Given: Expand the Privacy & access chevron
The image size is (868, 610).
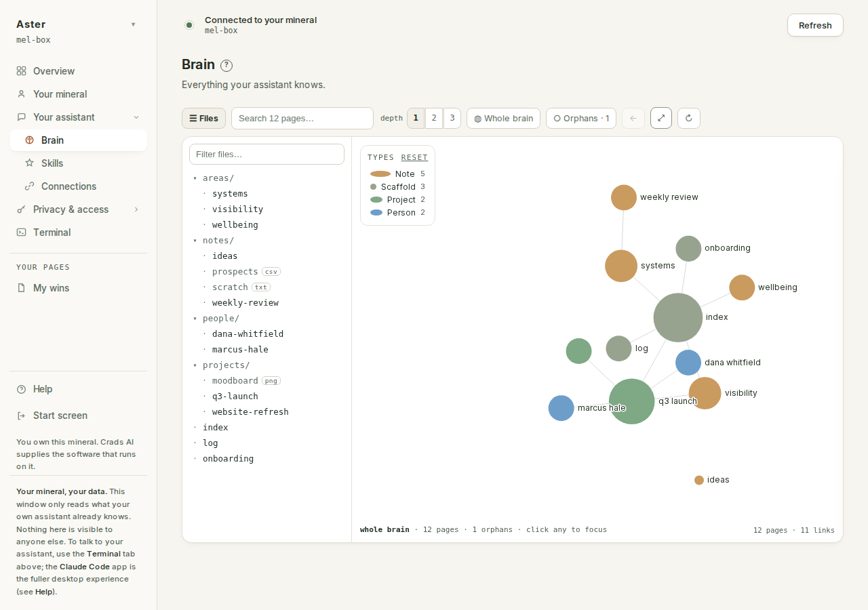Looking at the screenshot, I should 136,209.
